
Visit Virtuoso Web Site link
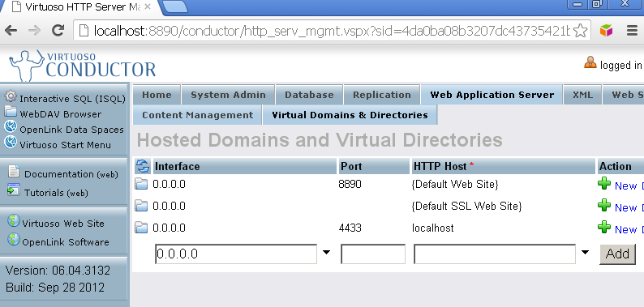point(63,224)
